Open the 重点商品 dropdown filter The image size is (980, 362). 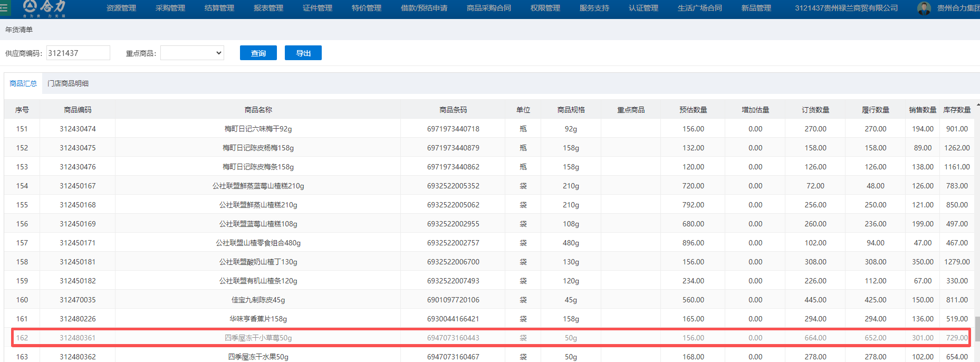pos(192,53)
